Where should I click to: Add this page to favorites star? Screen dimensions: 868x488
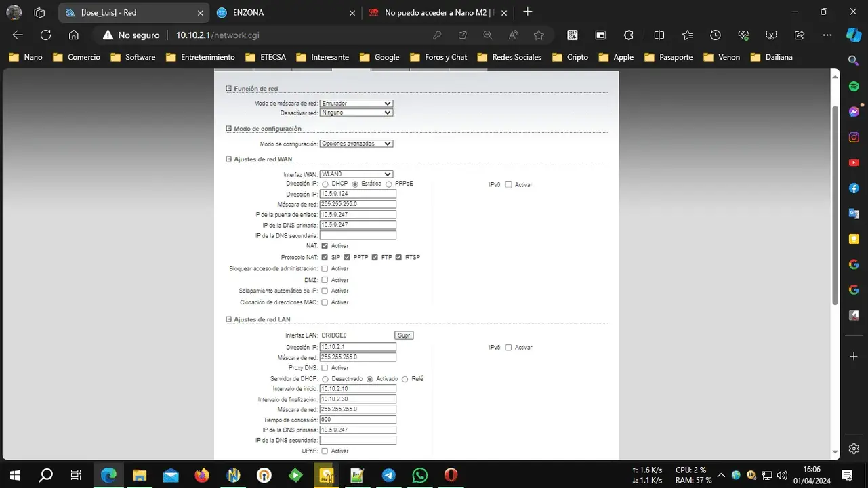pos(539,35)
